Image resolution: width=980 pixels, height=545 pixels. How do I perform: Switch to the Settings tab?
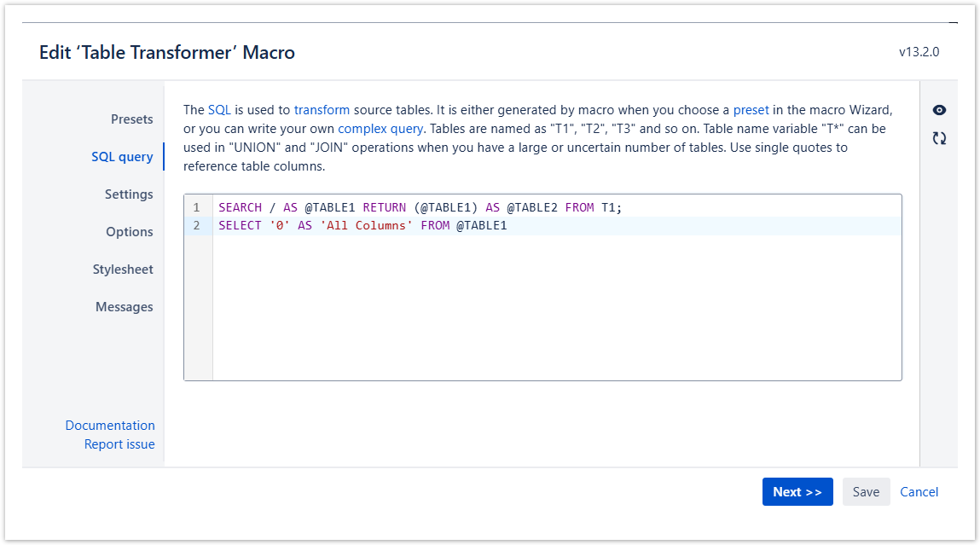(129, 194)
